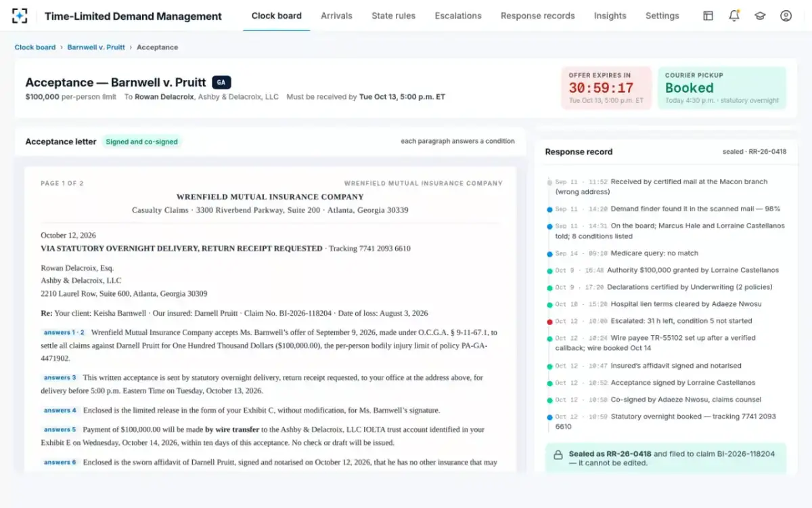Click the answers 3 tag
This screenshot has height=508, width=812.
click(60, 377)
